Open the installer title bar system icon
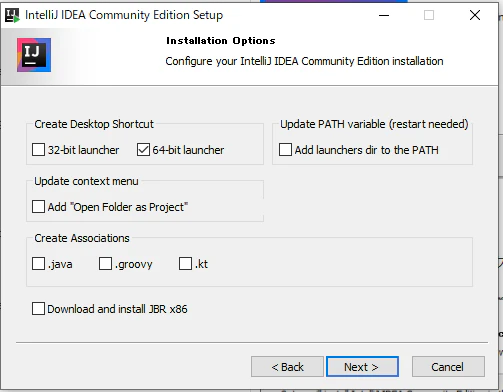This screenshot has height=392, width=503. pos(12,15)
